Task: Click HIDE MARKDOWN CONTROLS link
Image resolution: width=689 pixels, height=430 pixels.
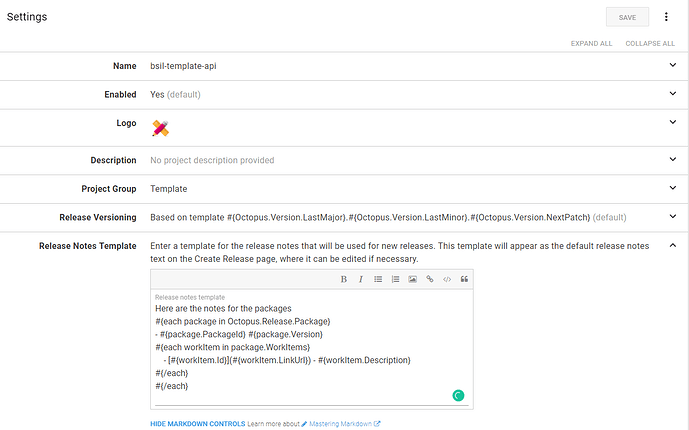Action: (198, 424)
